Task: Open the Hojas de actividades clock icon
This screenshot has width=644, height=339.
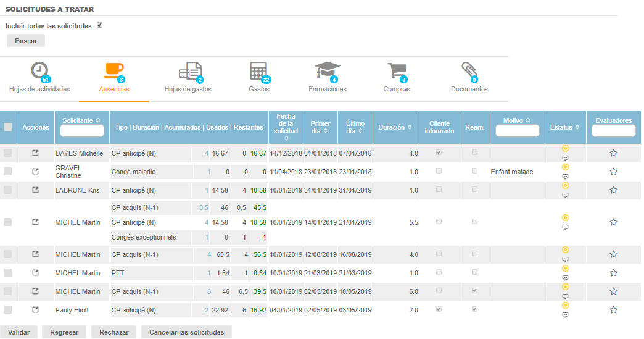Action: click(x=39, y=70)
